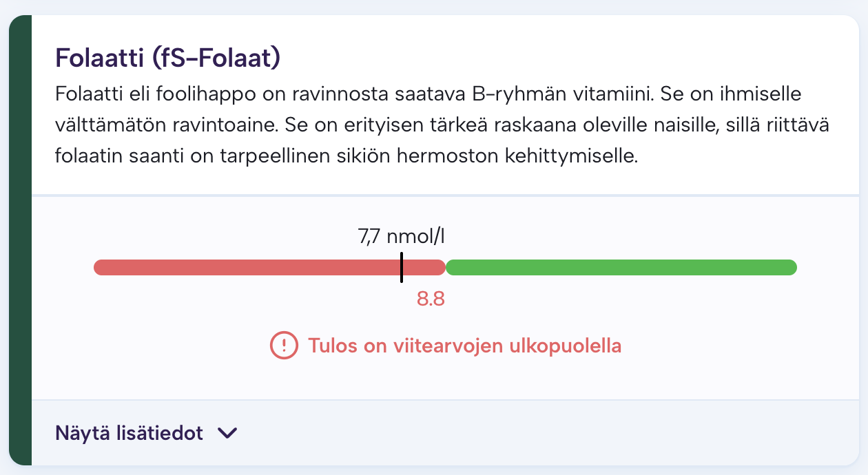Click the red segment of the range bar

pyautogui.click(x=248, y=267)
